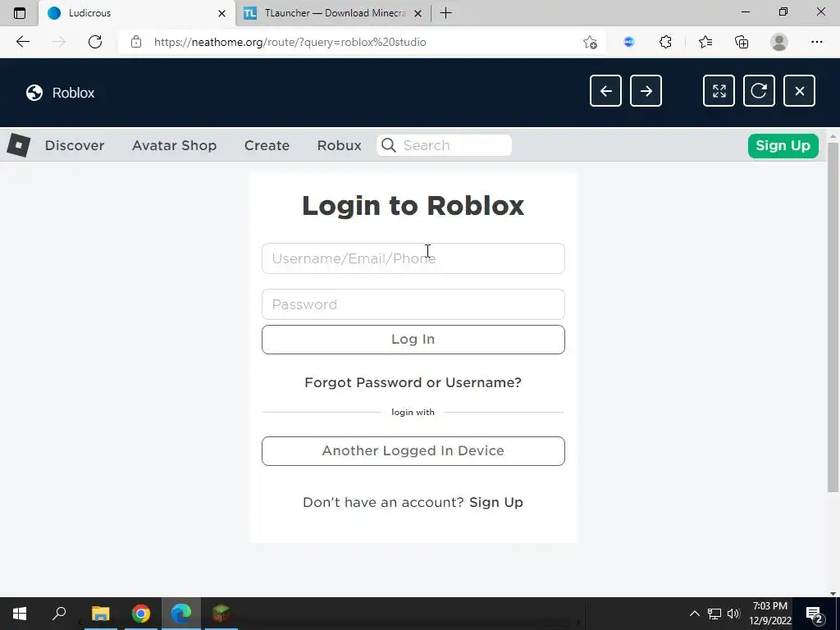Screen dimensions: 840x630
Task: Click the globe icon beside Roblox title
Action: (x=34, y=93)
